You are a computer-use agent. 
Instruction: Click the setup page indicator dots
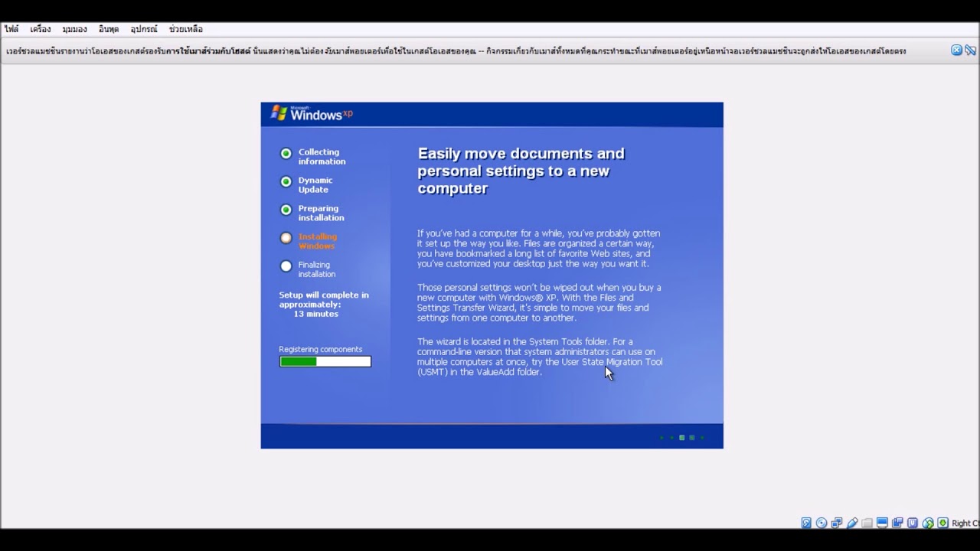tap(681, 438)
